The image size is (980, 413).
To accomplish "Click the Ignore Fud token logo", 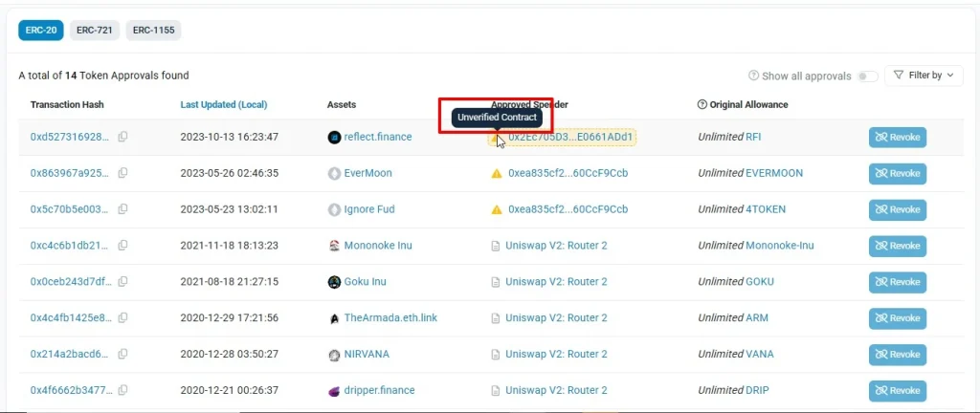I will (334, 209).
